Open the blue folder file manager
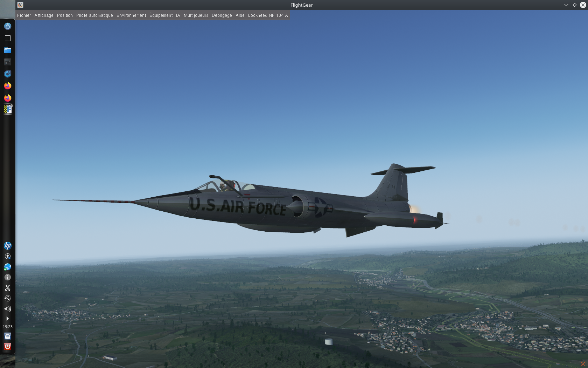Image resolution: width=588 pixels, height=368 pixels. tap(7, 50)
